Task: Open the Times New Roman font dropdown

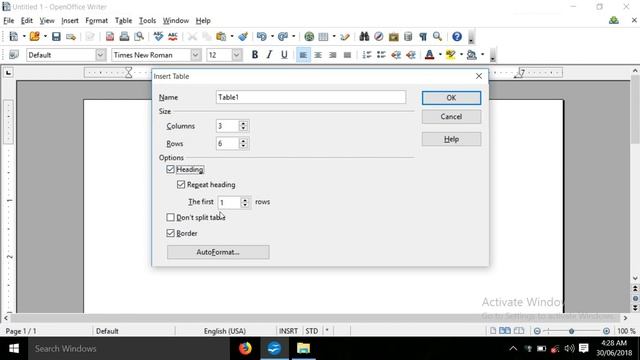Action: pos(196,55)
